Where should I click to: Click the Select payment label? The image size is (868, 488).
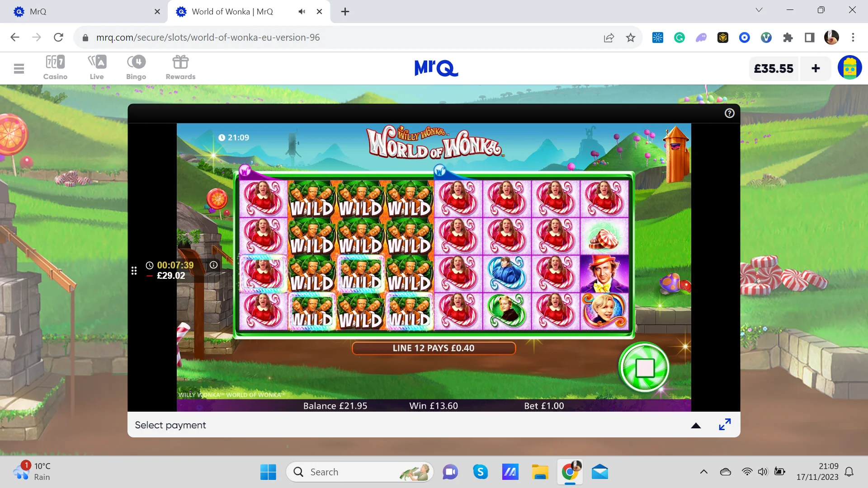pyautogui.click(x=170, y=425)
